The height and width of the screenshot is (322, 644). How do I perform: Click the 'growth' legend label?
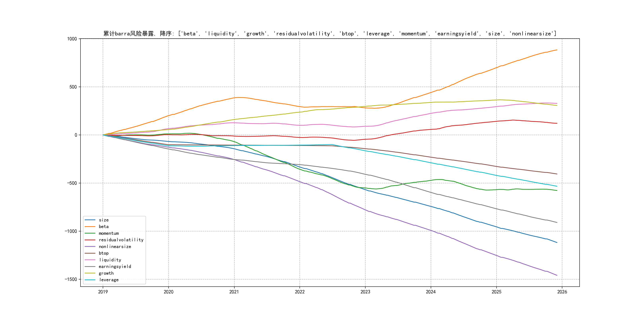106,273
